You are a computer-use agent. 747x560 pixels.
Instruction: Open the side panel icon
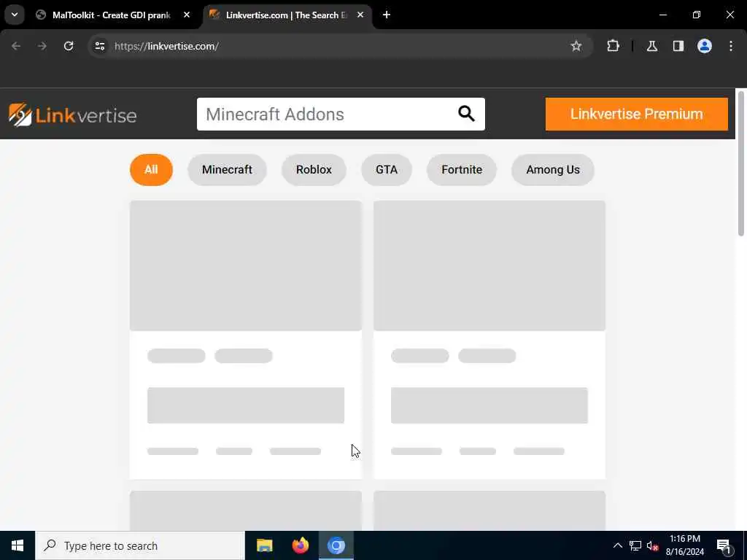click(x=678, y=46)
